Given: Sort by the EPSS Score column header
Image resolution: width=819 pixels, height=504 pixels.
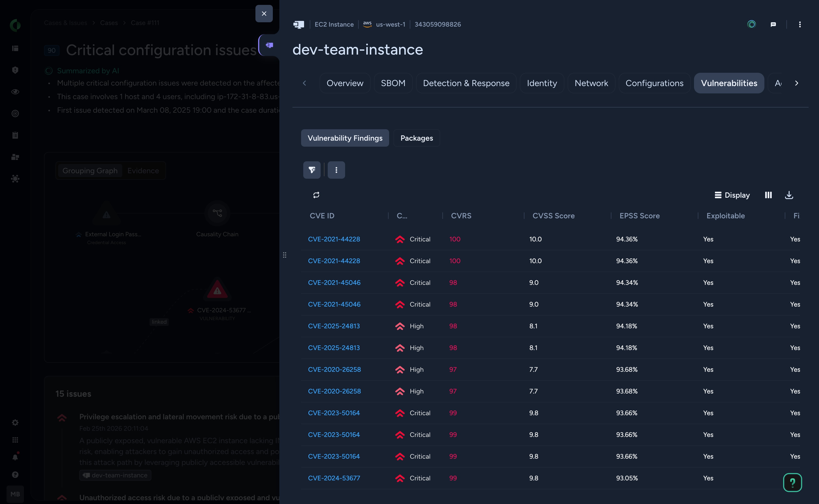Looking at the screenshot, I should click(x=639, y=216).
